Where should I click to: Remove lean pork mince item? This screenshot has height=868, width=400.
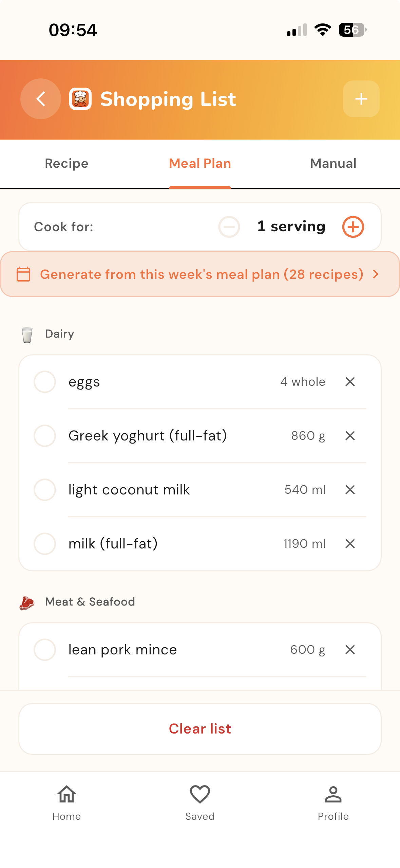click(x=350, y=650)
